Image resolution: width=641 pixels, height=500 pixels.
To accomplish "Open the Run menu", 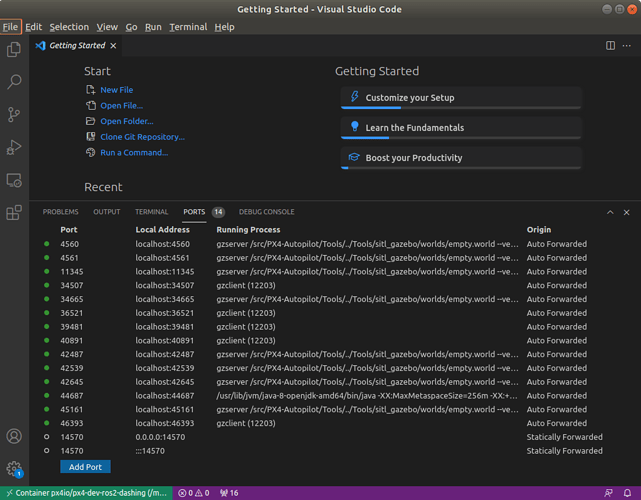I will tap(153, 27).
